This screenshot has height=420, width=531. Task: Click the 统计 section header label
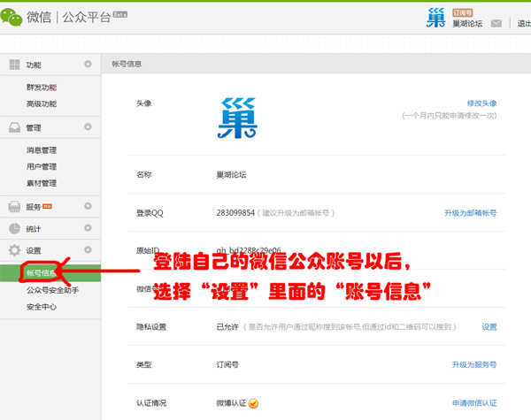pos(34,229)
